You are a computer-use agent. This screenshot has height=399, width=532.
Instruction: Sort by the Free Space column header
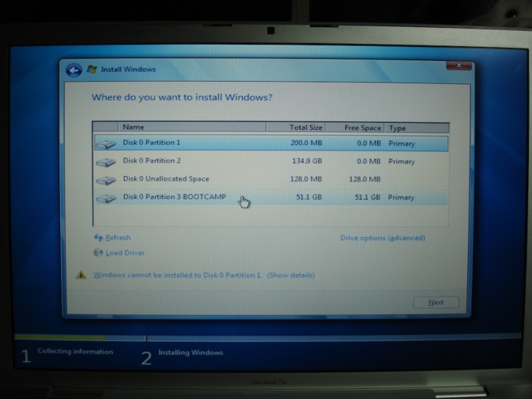coord(355,127)
